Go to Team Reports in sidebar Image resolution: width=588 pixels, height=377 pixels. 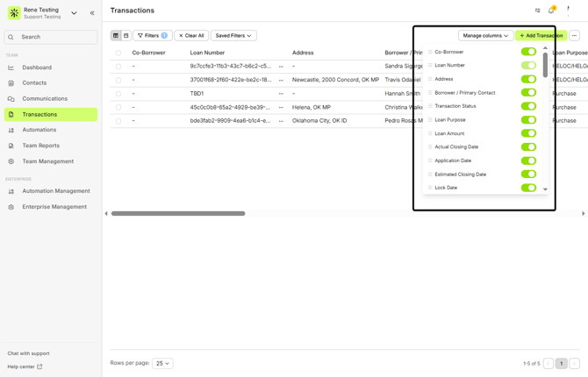[x=41, y=146]
